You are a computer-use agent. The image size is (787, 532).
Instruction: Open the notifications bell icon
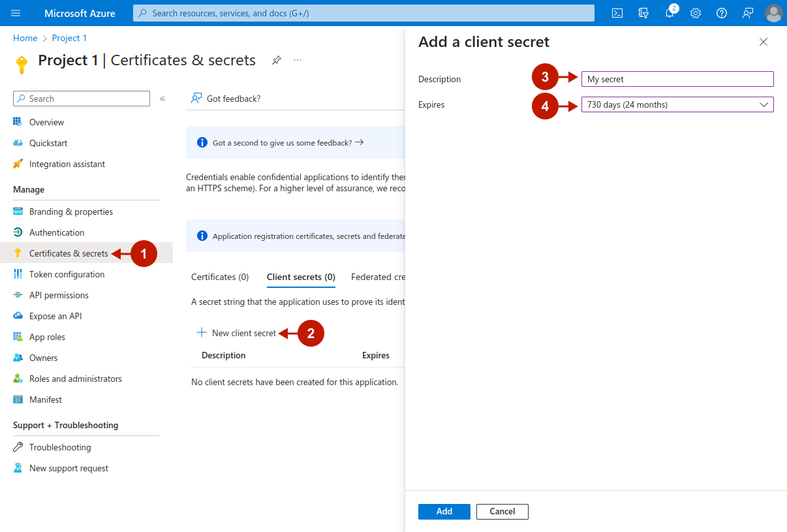670,13
